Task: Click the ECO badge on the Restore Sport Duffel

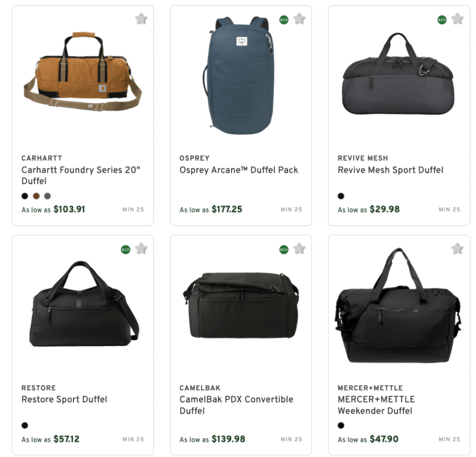Action: (x=125, y=249)
